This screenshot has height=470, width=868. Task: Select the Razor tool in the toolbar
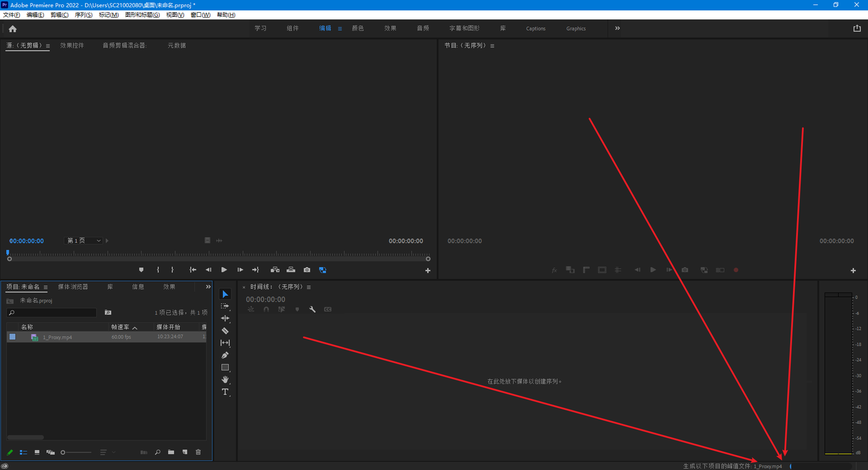(225, 331)
